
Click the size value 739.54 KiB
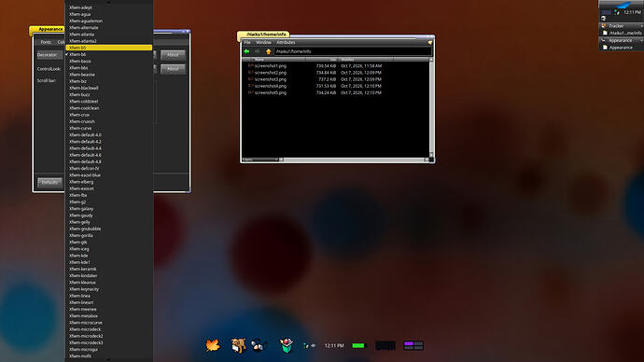coord(326,65)
